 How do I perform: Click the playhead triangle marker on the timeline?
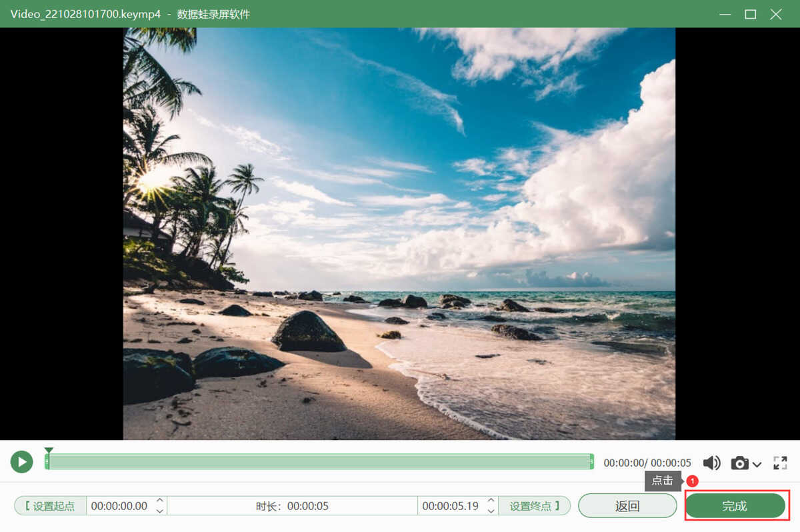pos(48,451)
